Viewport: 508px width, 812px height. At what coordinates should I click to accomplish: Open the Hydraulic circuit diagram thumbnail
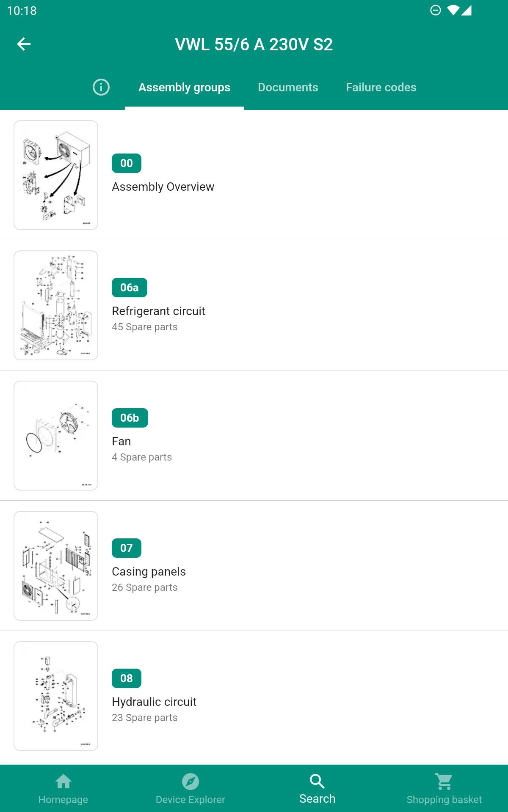pos(56,696)
